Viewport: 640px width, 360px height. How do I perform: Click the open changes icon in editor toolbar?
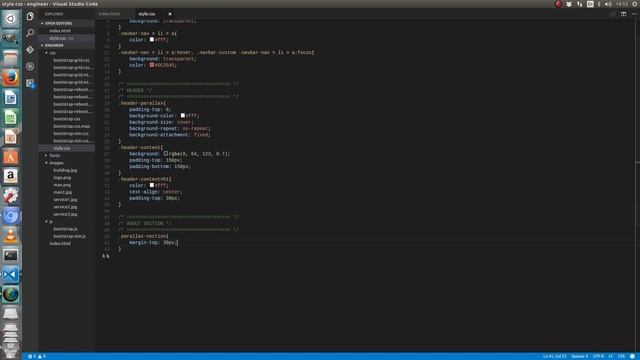613,14
